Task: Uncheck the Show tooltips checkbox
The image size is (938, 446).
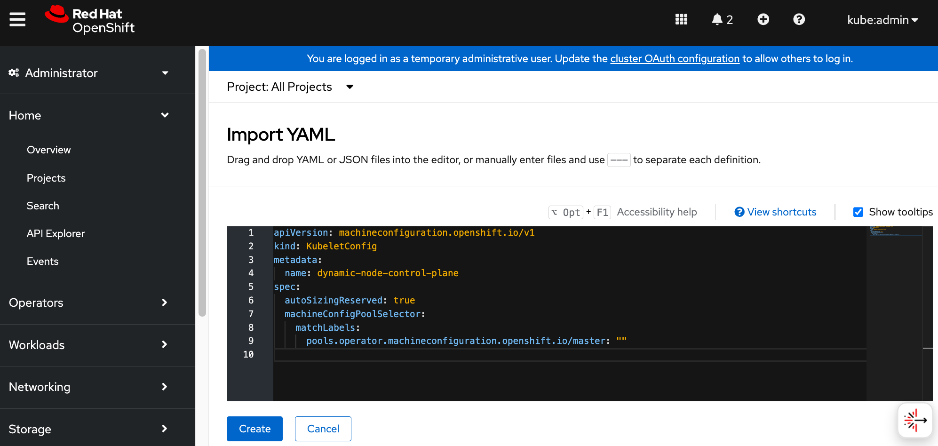Action: [858, 212]
